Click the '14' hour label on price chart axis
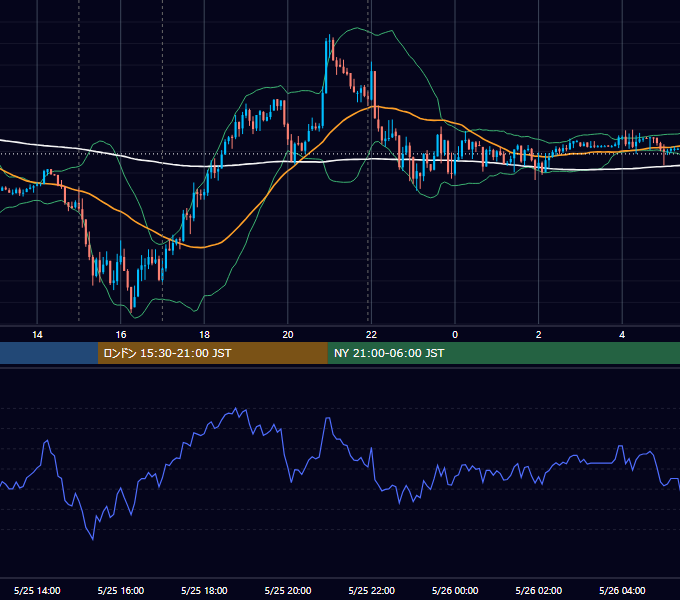Image resolution: width=680 pixels, height=600 pixels. (x=37, y=335)
